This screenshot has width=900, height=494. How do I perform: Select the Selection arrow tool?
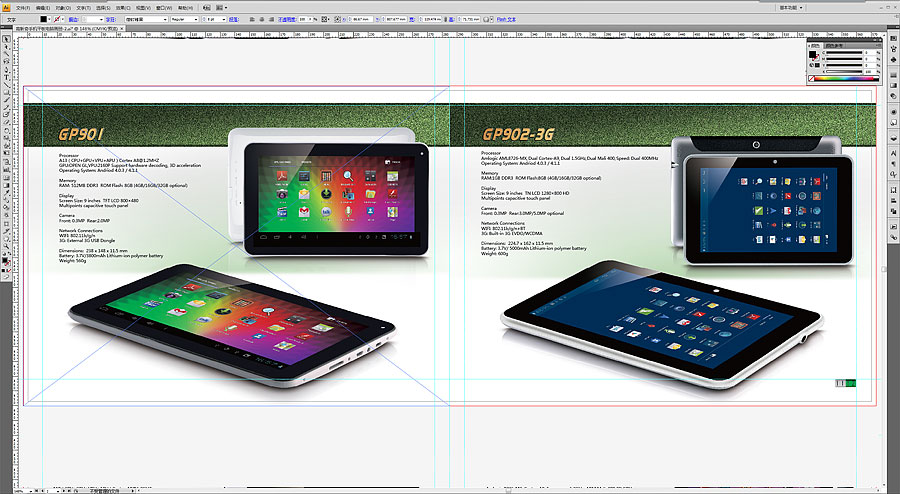[x=6, y=38]
